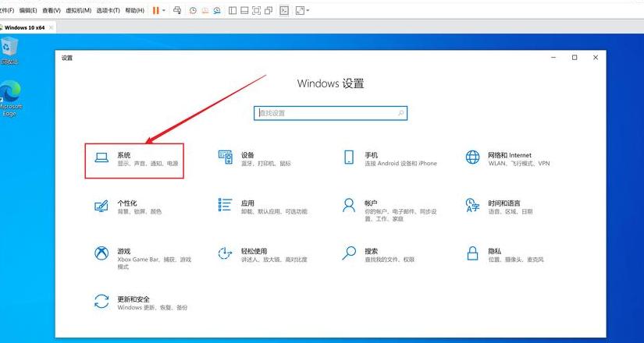
Task: Click the '你的帐户、电子邮件、同步设置' description text
Action: (x=400, y=215)
